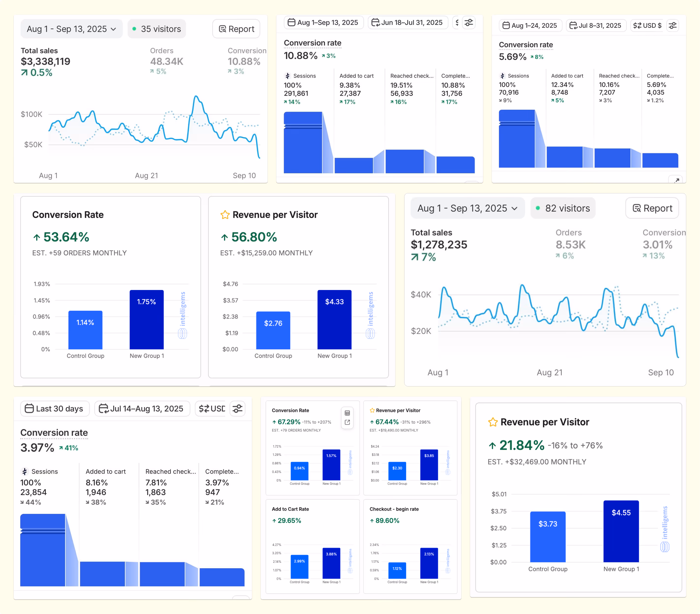Image resolution: width=700 pixels, height=614 pixels.
Task: Click the $4.55 New Group 1 bar
Action: coord(621,531)
